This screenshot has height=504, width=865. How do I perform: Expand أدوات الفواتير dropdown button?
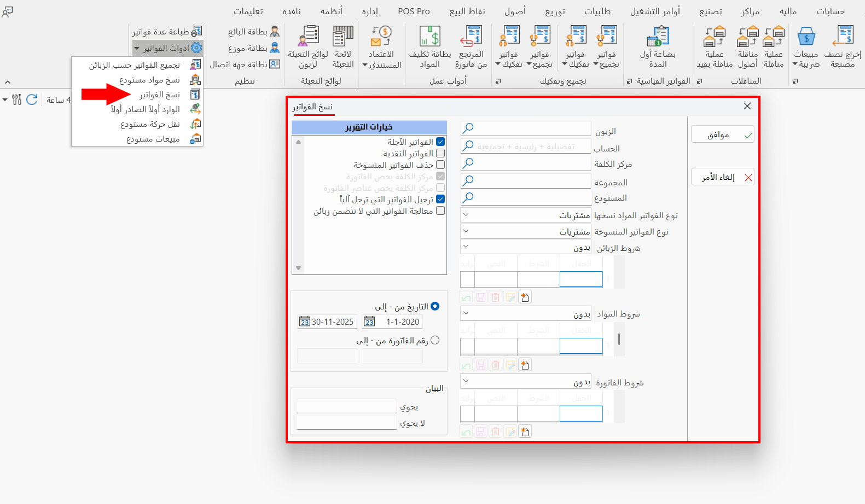(167, 48)
